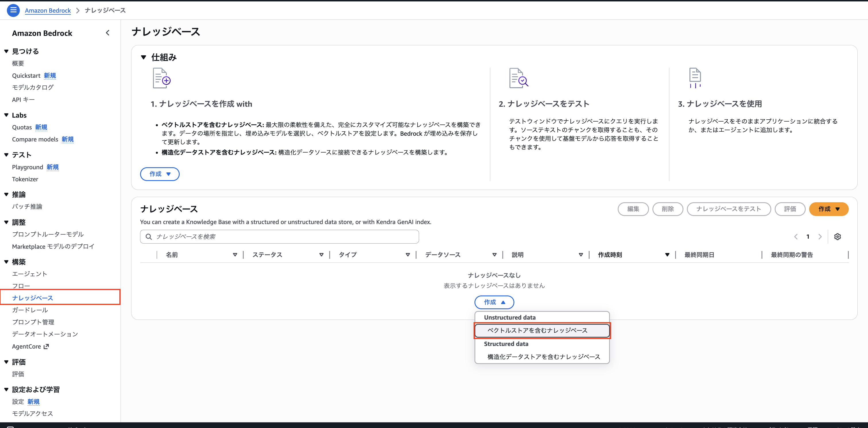Open the Tokenizer page from the sidebar
Viewport: 868px width, 428px height.
[25, 179]
